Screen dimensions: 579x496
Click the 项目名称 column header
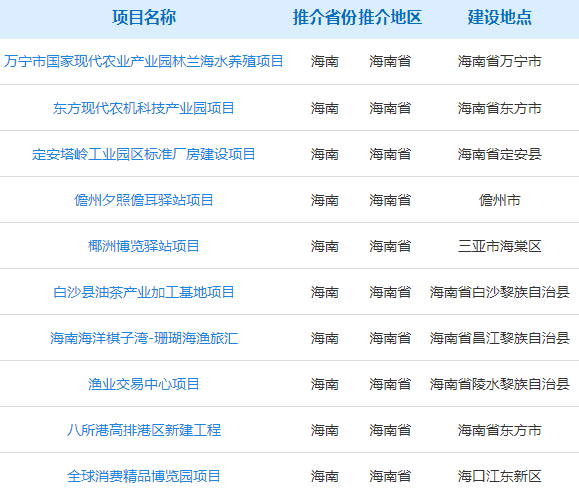[x=144, y=17]
